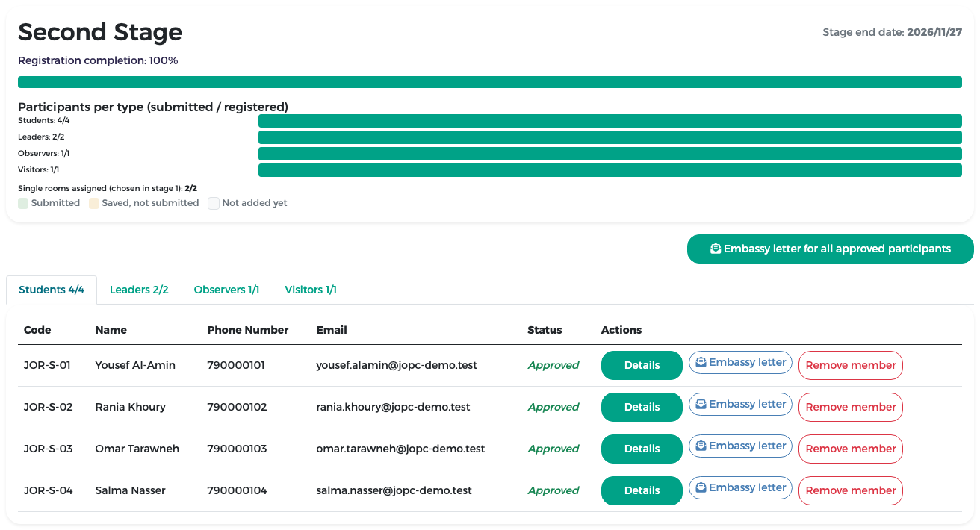Remove member Rania Khoury
The image size is (980, 530).
(851, 407)
